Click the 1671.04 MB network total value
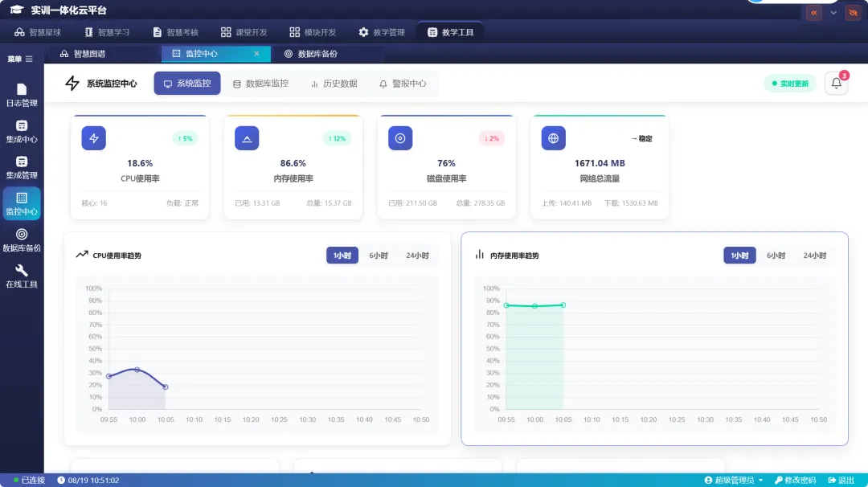 [x=600, y=163]
